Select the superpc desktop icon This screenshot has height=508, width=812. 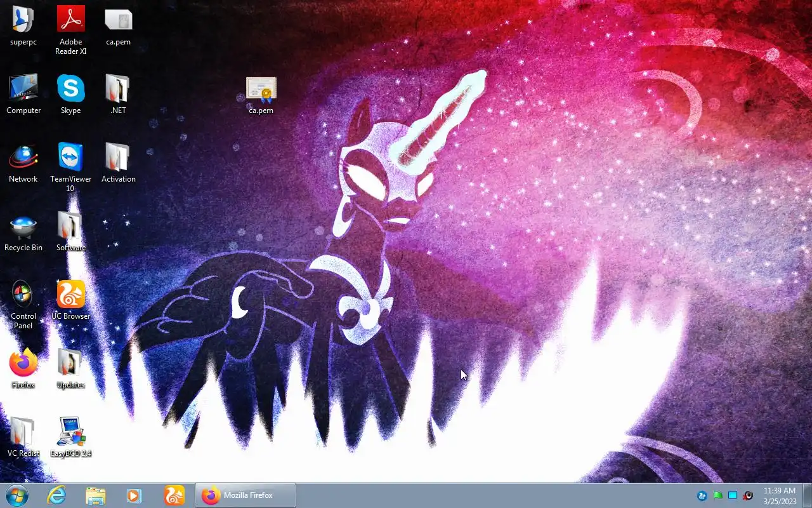pos(23,26)
